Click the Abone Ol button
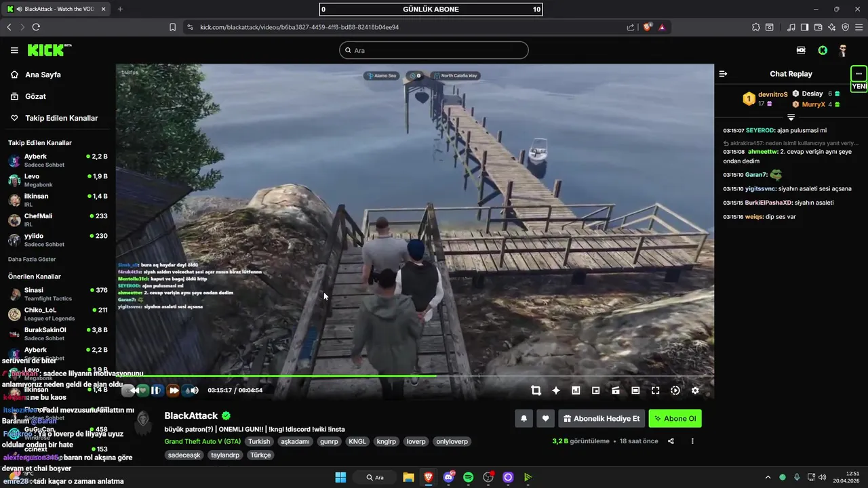868x488 pixels. coord(675,419)
